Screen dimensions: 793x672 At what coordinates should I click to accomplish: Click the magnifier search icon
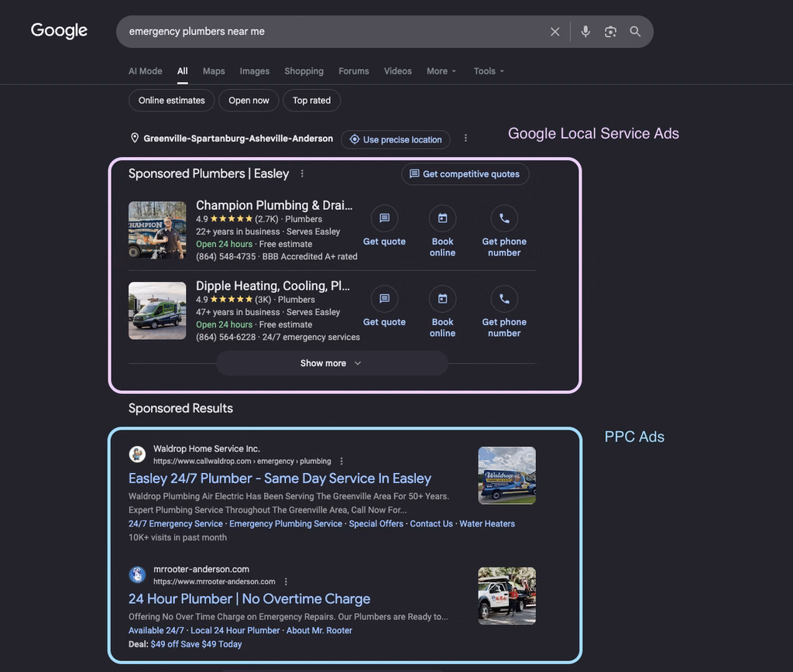pos(635,31)
